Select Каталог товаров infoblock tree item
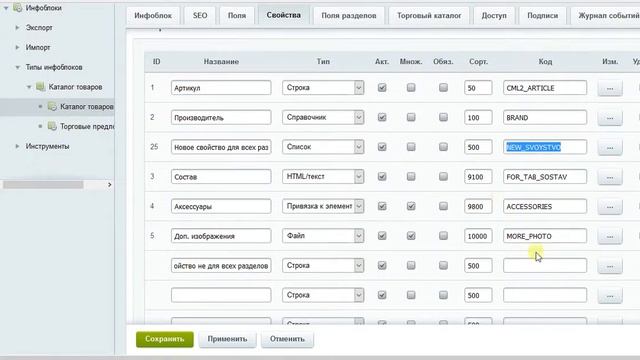This screenshot has width=640, height=360. 87,107
